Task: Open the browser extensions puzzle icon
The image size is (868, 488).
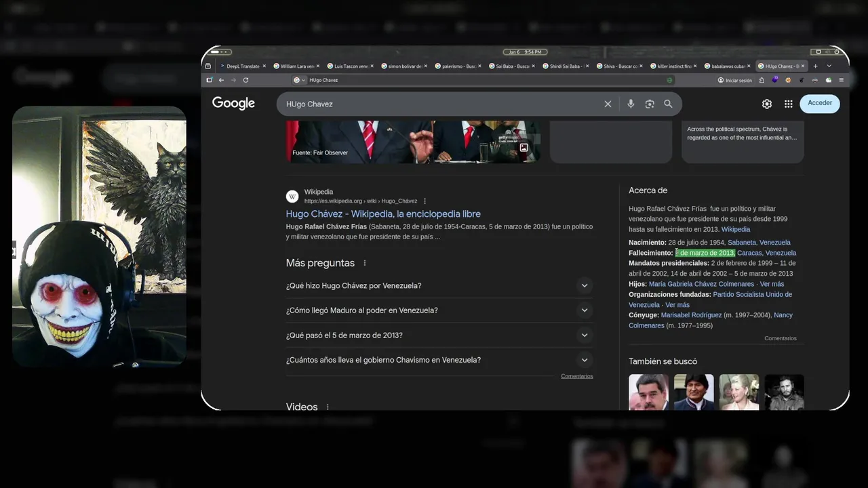Action: (x=762, y=80)
